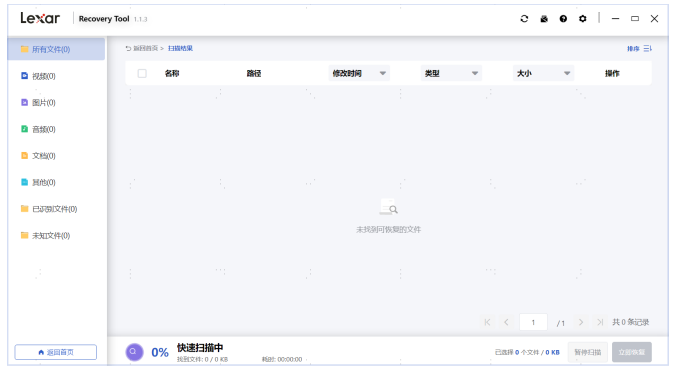
Task: Click the 0% scan progress value
Action: coord(160,352)
